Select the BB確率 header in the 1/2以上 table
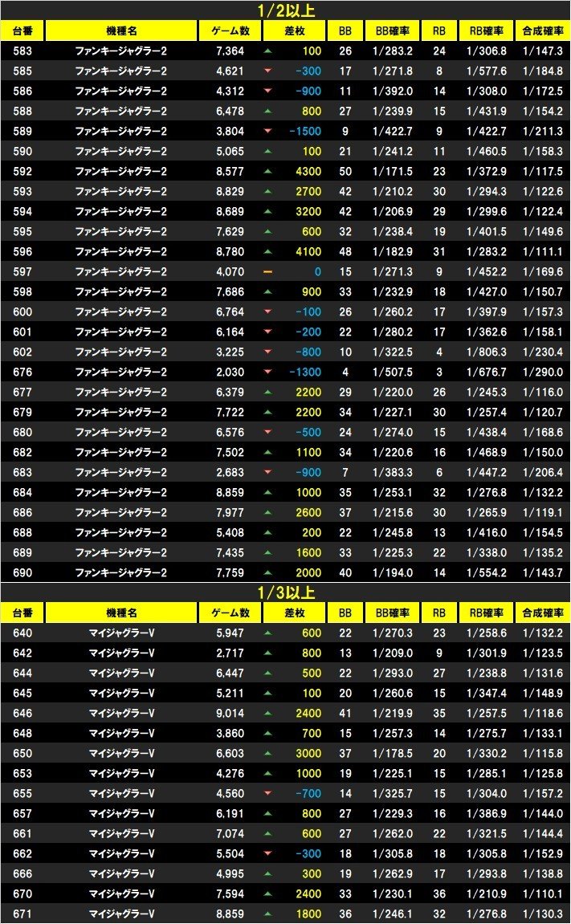 click(393, 31)
